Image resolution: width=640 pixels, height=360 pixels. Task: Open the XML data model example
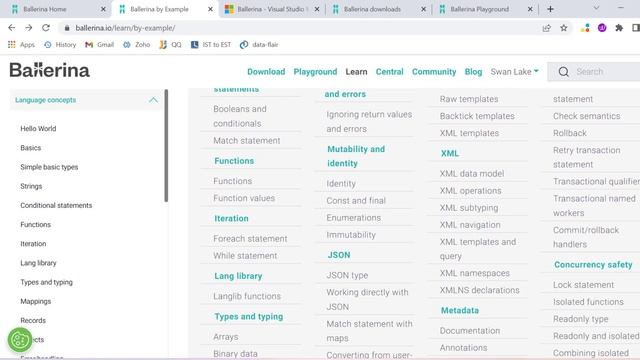pyautogui.click(x=472, y=173)
